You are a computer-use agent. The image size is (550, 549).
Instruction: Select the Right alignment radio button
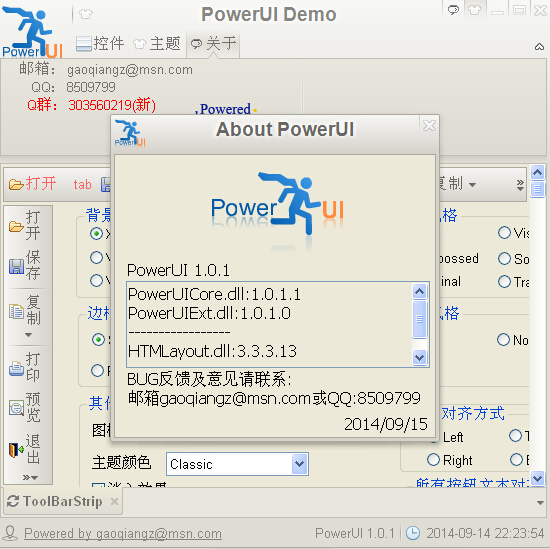434,459
